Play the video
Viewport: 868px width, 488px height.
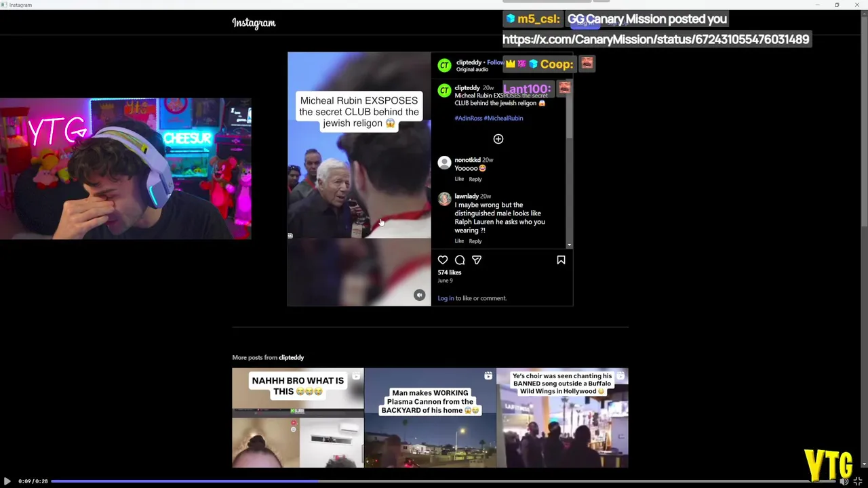(x=7, y=481)
